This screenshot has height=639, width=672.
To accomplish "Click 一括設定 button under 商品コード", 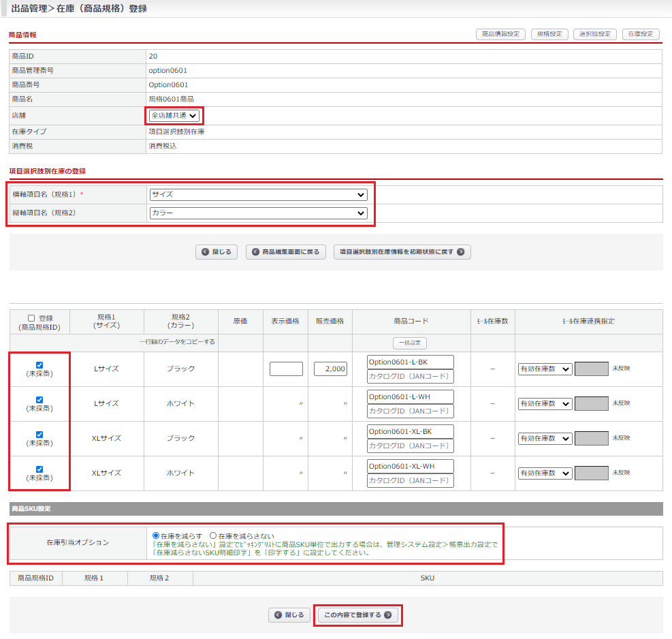I will click(x=410, y=343).
